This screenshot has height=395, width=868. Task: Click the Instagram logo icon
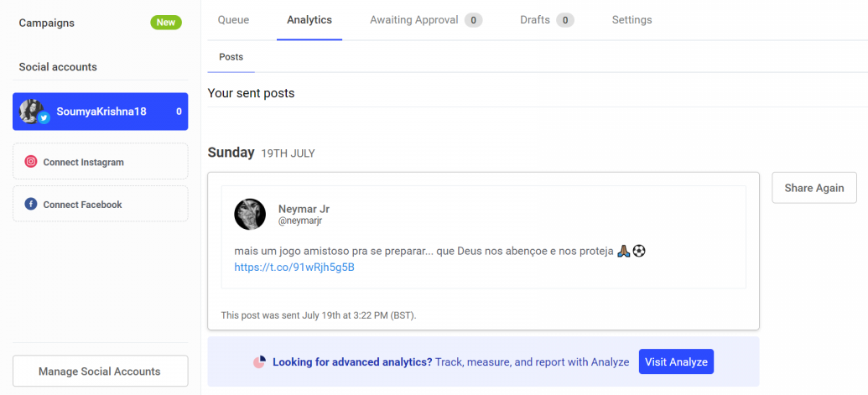pos(31,162)
